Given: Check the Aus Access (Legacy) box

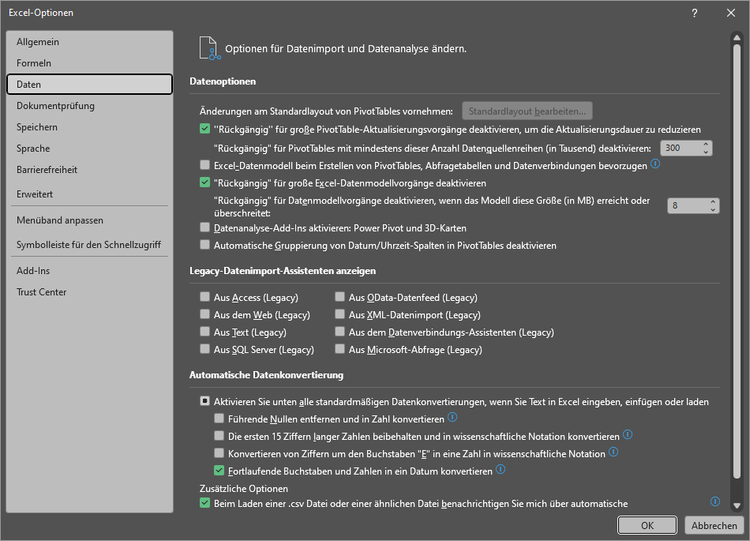Looking at the screenshot, I should [205, 297].
